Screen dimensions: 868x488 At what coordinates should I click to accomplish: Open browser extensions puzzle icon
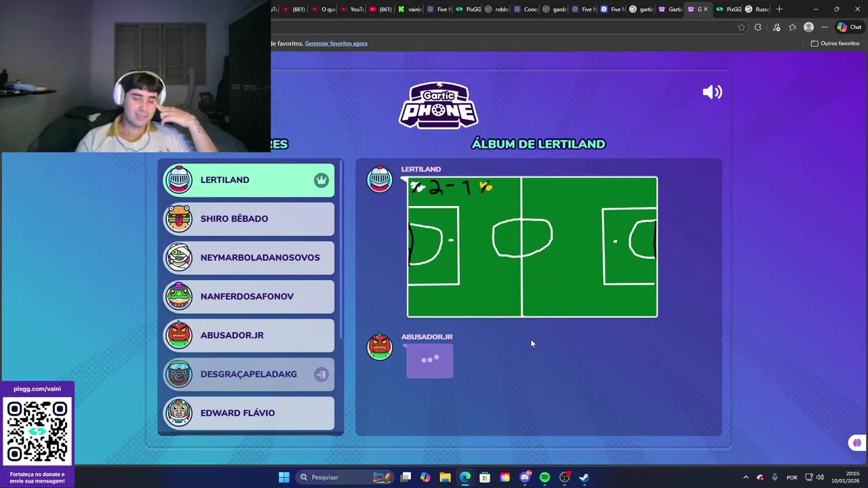pyautogui.click(x=758, y=27)
